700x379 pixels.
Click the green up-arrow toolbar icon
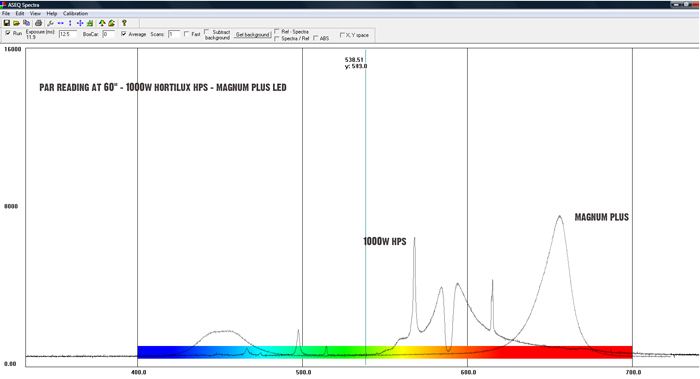tap(102, 23)
